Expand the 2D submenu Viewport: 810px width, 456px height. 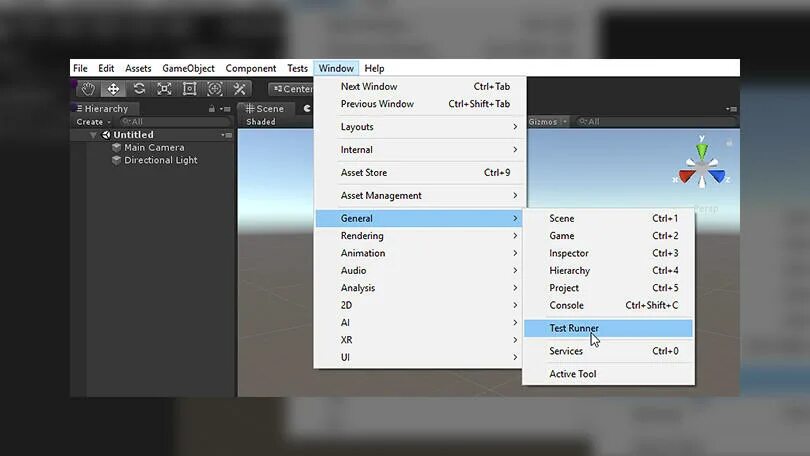point(419,305)
